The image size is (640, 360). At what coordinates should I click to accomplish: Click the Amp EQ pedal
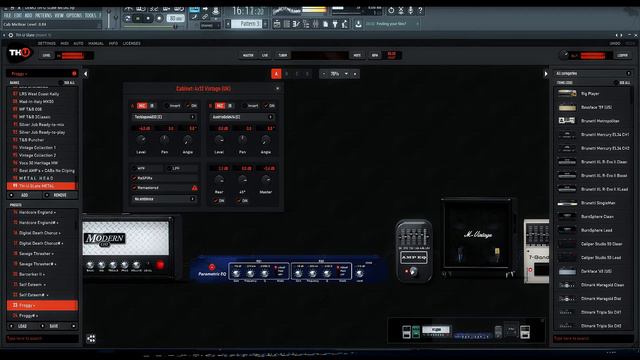413,250
